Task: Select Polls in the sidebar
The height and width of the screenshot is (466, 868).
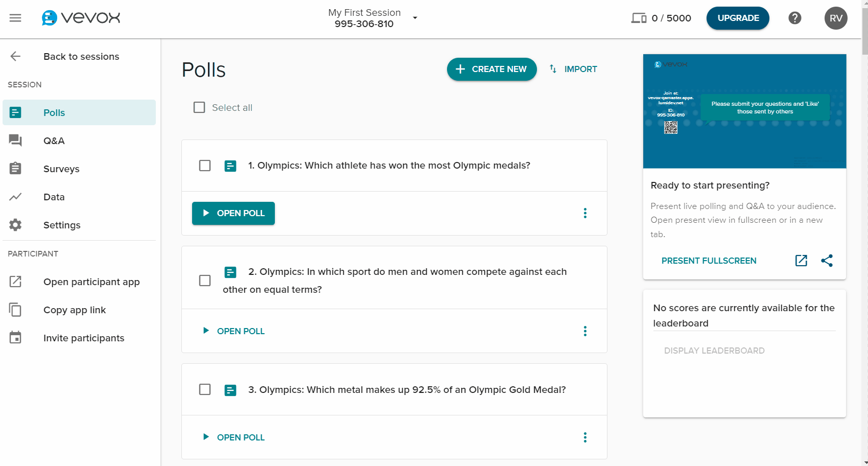Action: [x=79, y=112]
